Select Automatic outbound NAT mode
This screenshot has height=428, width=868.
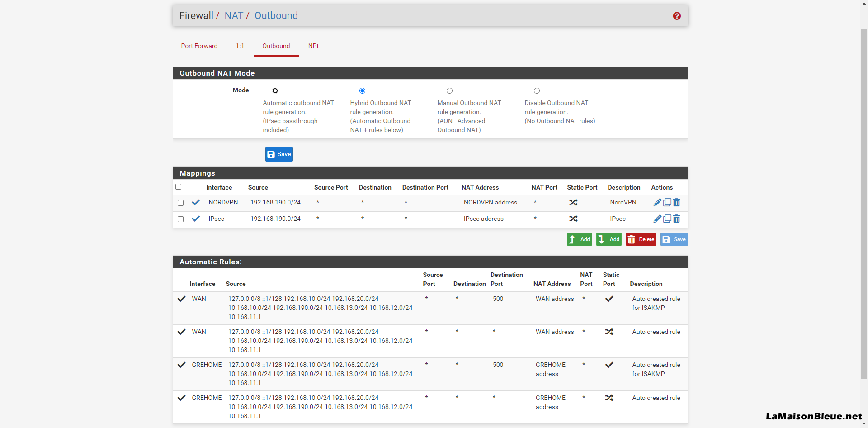(x=275, y=91)
